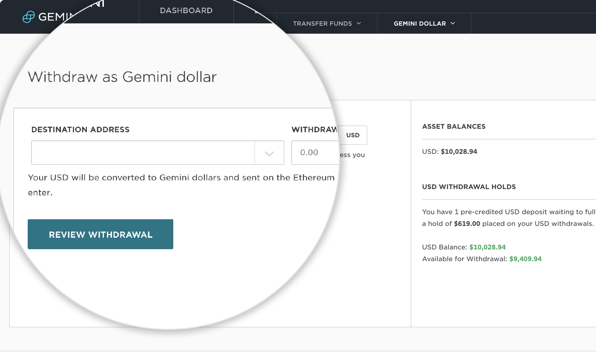Viewport: 596px width, 364px height.
Task: Click the Ethereum conversion notice text
Action: point(181,177)
